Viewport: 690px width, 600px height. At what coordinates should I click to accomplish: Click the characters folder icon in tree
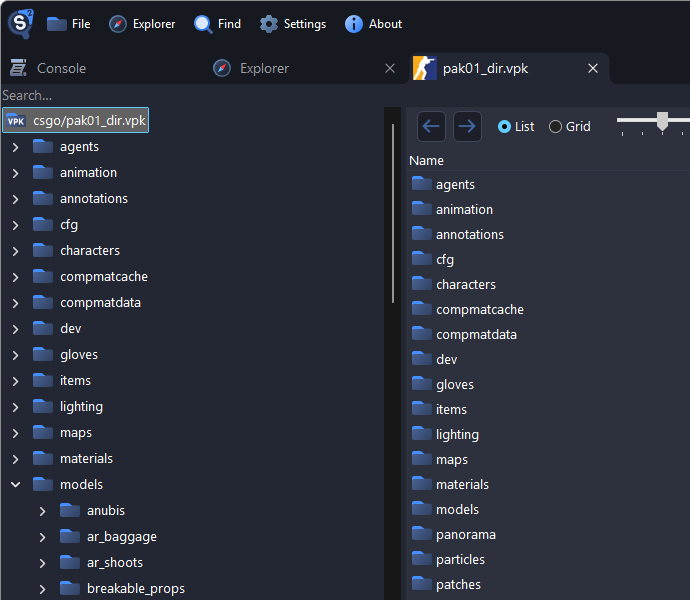(x=43, y=250)
